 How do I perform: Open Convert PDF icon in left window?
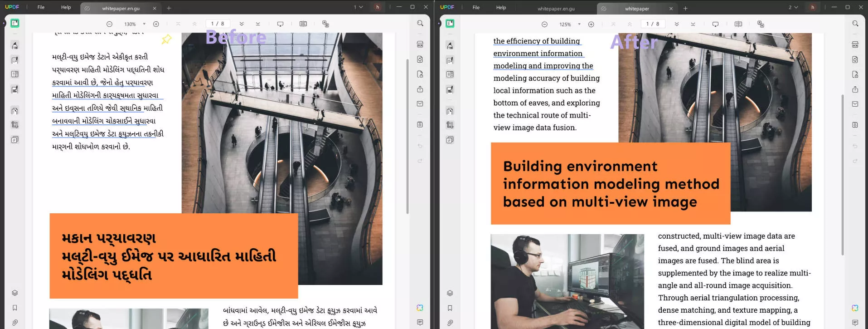(420, 59)
